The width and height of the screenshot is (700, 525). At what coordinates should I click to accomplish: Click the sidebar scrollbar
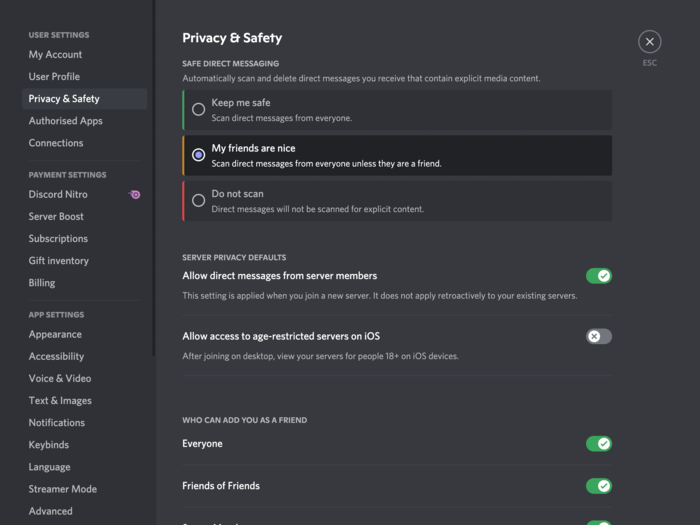pos(154,179)
